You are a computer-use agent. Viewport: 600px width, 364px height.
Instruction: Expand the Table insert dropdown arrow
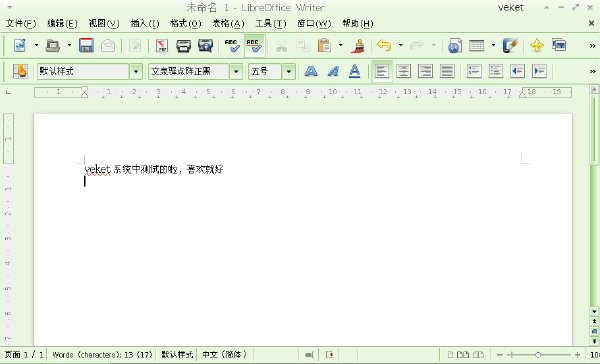tap(493, 46)
